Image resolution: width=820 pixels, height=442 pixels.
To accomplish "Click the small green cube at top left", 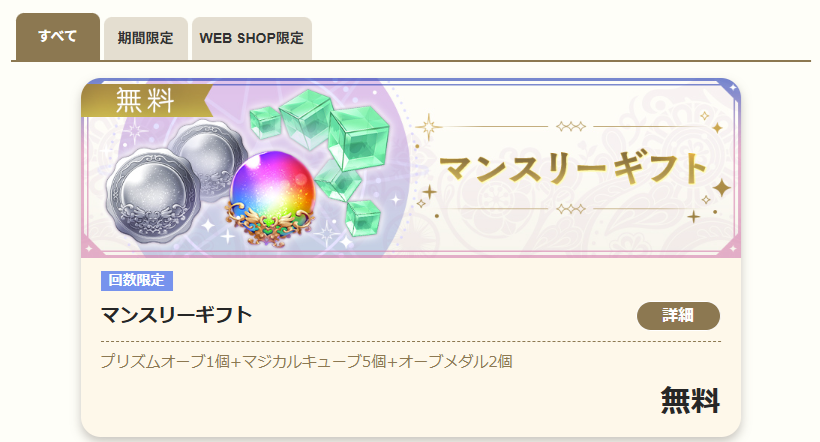I will pos(265,121).
